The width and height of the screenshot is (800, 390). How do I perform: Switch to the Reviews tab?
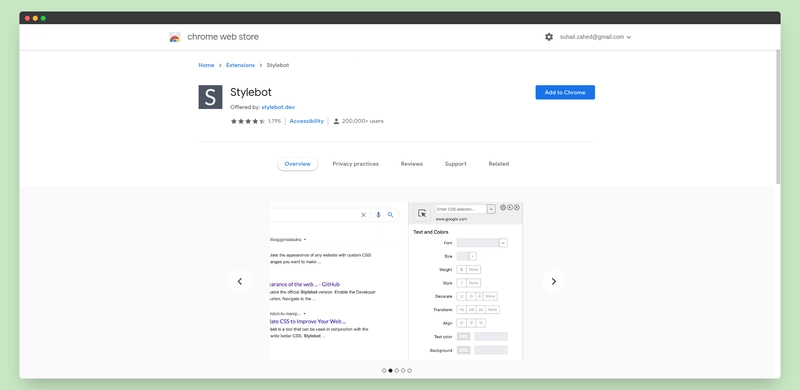click(x=412, y=164)
